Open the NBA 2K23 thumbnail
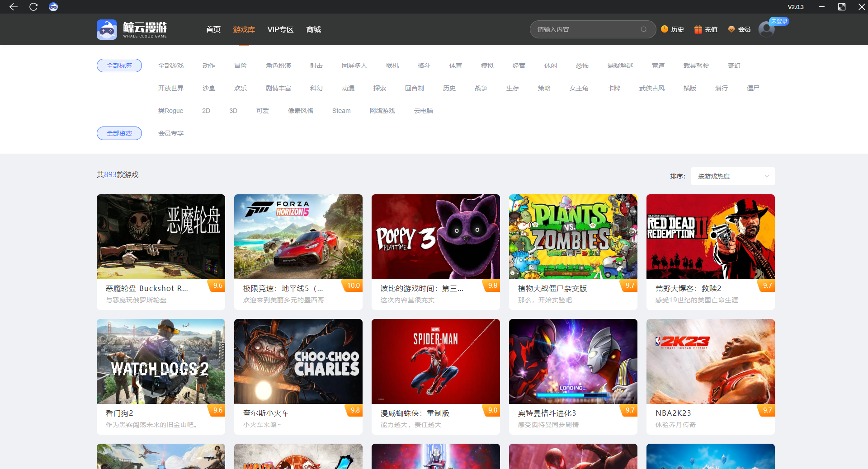This screenshot has width=868, height=469. point(711,361)
